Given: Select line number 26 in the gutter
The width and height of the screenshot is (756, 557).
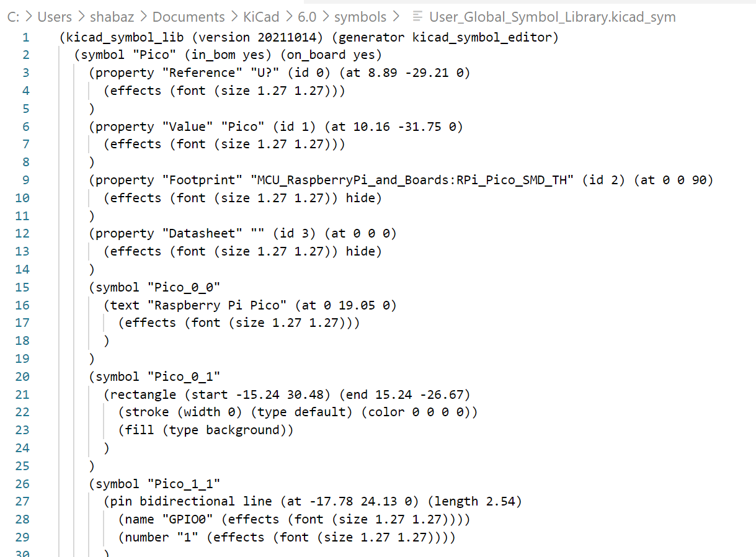Looking at the screenshot, I should [x=22, y=484].
